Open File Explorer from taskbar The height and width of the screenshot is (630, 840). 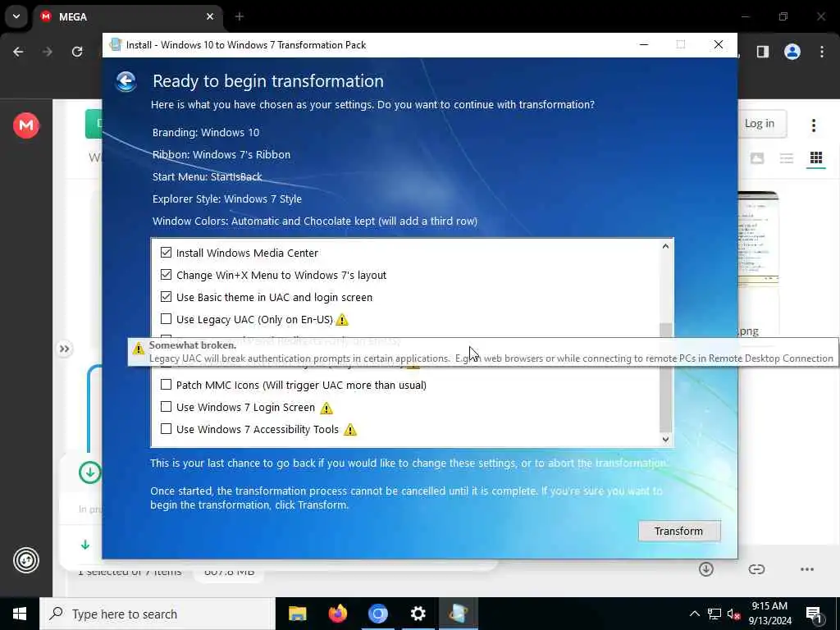click(x=297, y=614)
